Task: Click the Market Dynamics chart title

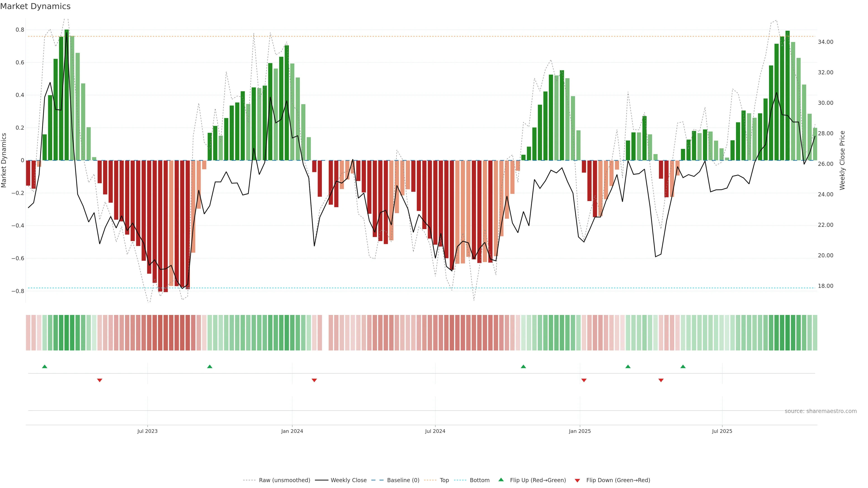Action: coord(35,6)
